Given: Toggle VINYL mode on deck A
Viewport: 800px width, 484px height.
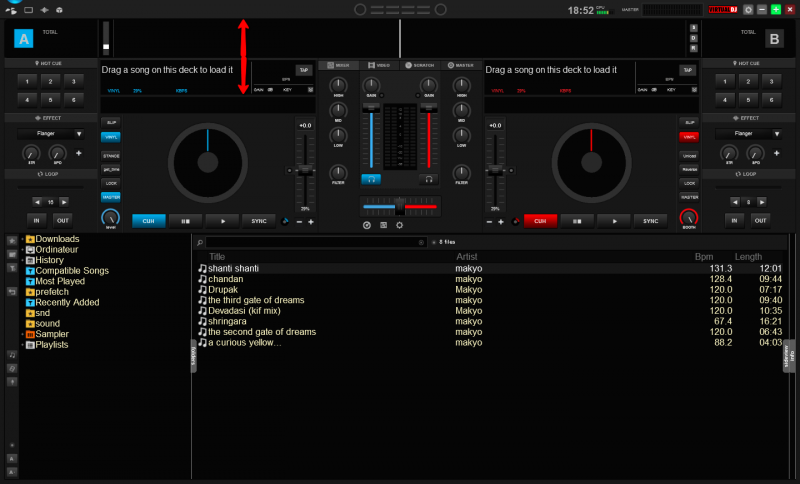Looking at the screenshot, I should (x=110, y=136).
